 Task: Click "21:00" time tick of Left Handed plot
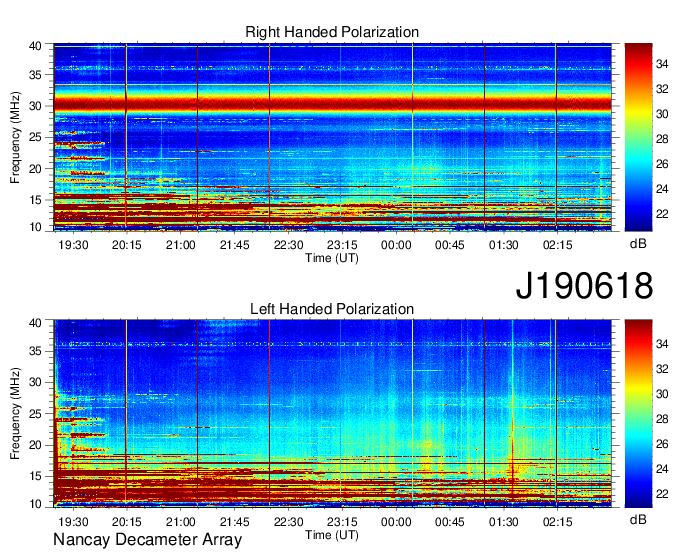180,522
